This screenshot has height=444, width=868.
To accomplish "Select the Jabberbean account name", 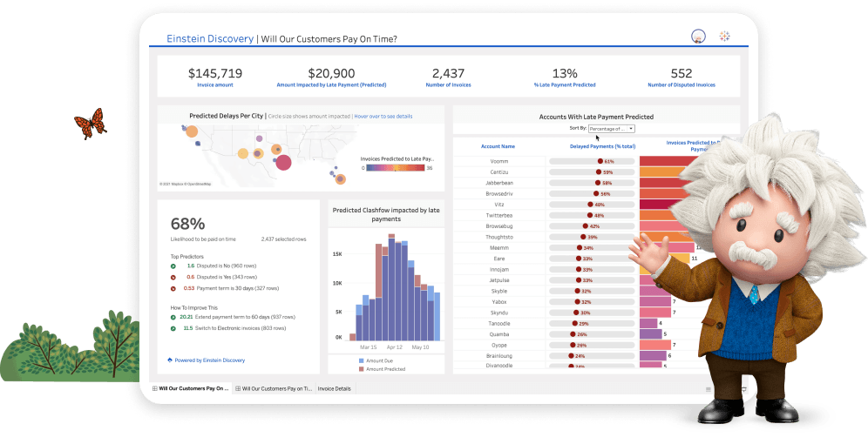I will [498, 183].
